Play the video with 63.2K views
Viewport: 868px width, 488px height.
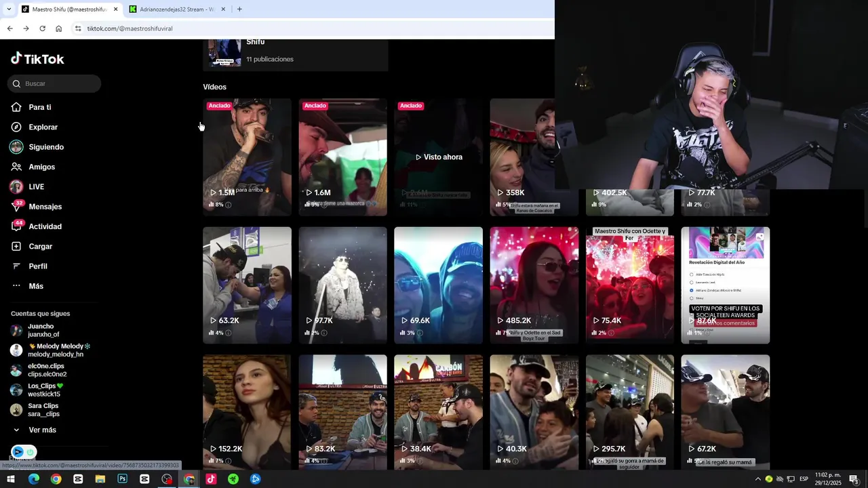coord(247,285)
